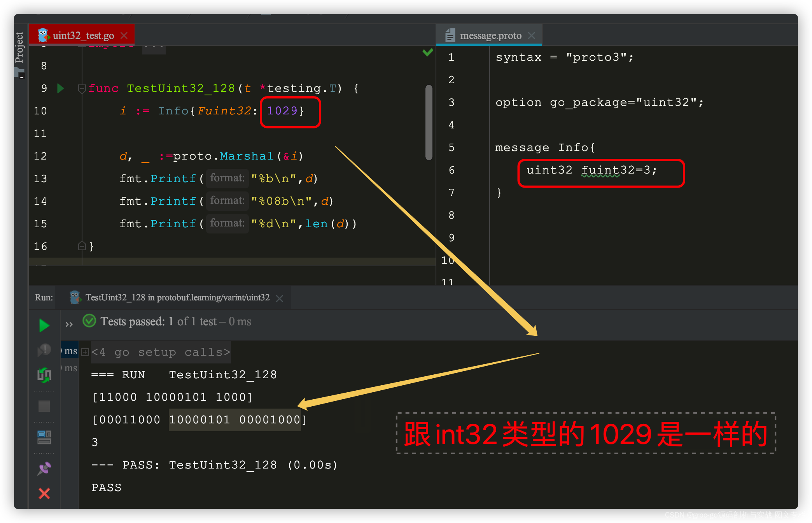Toggle auto-test rerun icon
812x523 pixels.
click(x=44, y=375)
